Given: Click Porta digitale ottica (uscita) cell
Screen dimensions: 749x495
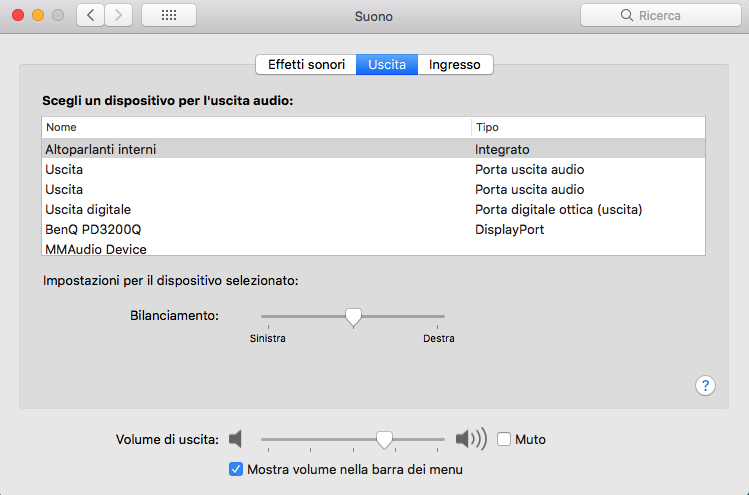Looking at the screenshot, I should coord(558,209).
